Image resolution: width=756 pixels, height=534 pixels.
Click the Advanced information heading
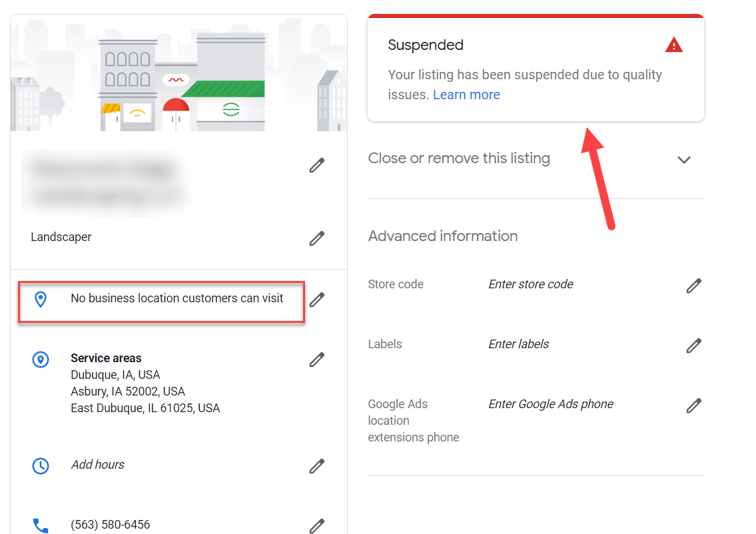point(442,236)
